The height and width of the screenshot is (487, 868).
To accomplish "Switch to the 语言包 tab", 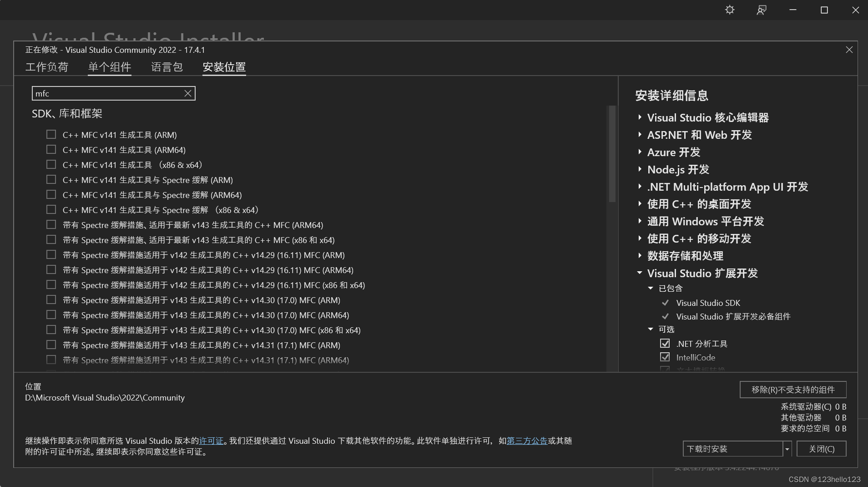I will (x=167, y=67).
